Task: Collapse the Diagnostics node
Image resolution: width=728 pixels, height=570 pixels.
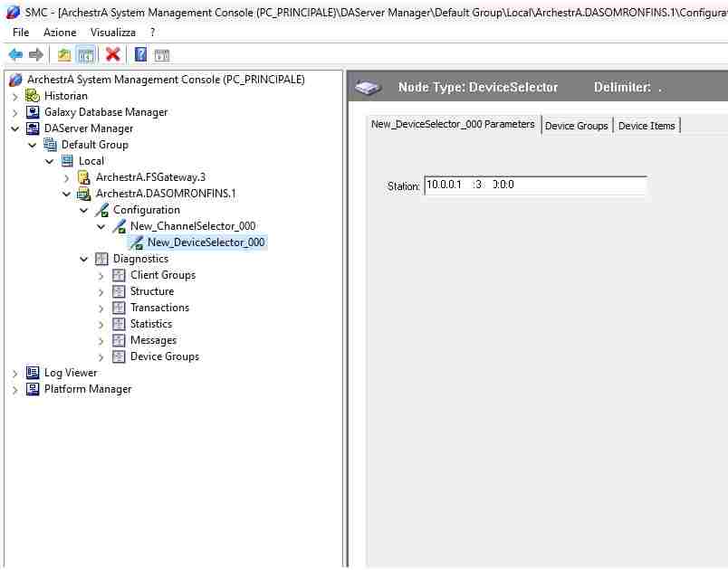Action: coord(84,260)
